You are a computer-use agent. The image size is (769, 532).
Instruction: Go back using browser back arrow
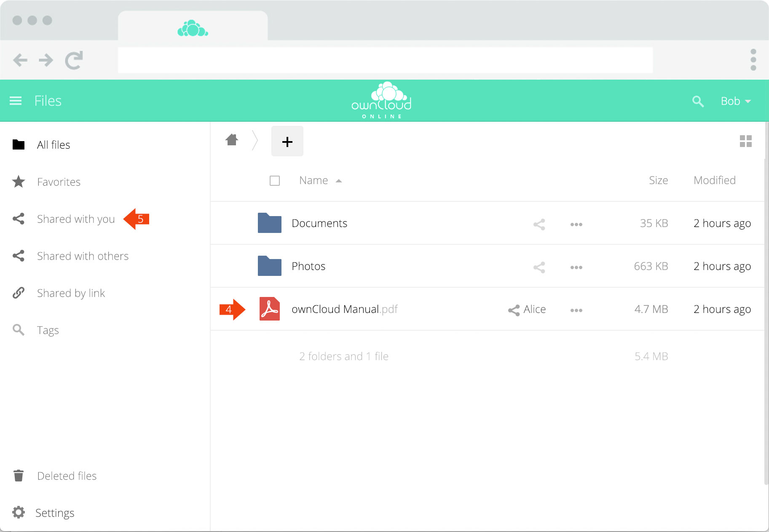point(20,60)
